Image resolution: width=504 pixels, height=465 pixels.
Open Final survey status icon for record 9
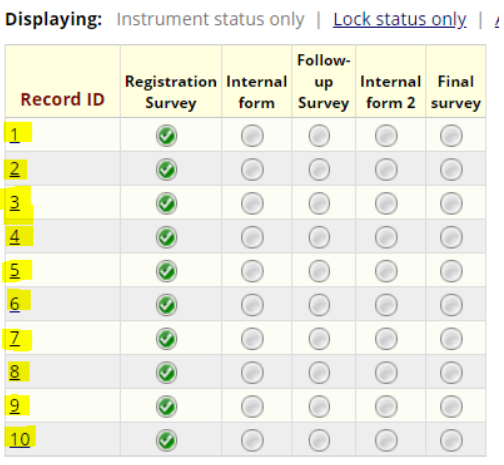pyautogui.click(x=451, y=407)
